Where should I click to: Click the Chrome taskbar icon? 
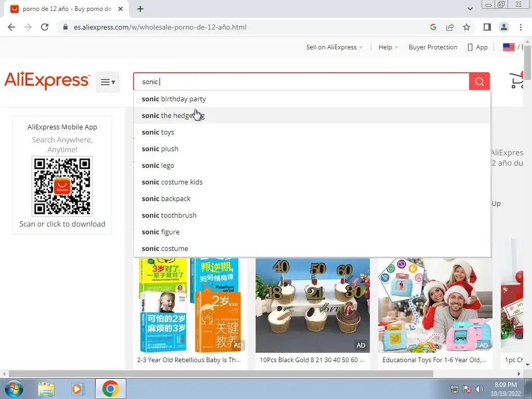pyautogui.click(x=110, y=389)
